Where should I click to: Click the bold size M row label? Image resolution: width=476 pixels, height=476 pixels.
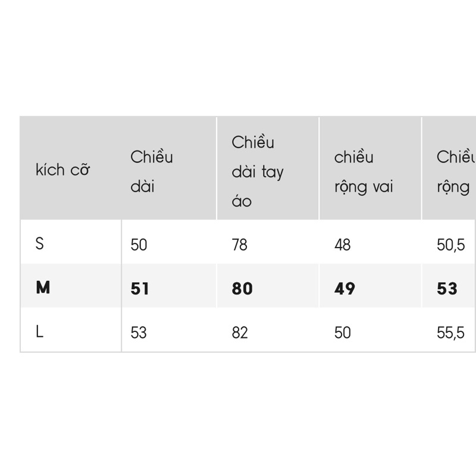[x=43, y=288]
